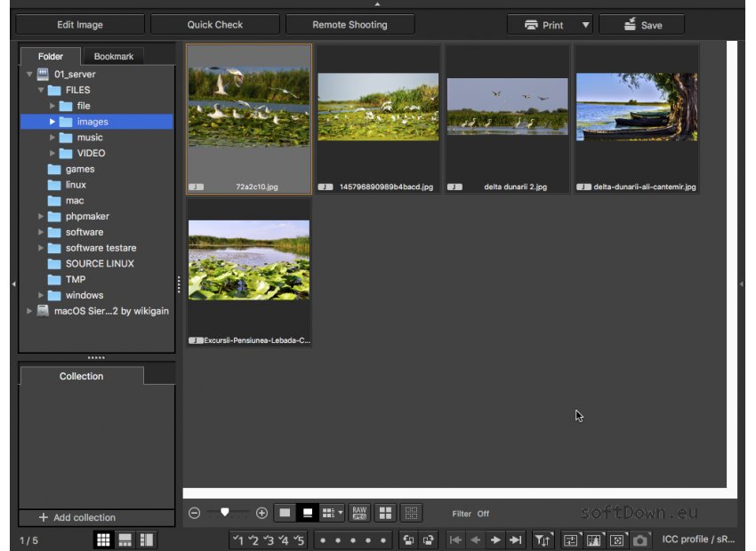Go to next image arrow

click(495, 540)
